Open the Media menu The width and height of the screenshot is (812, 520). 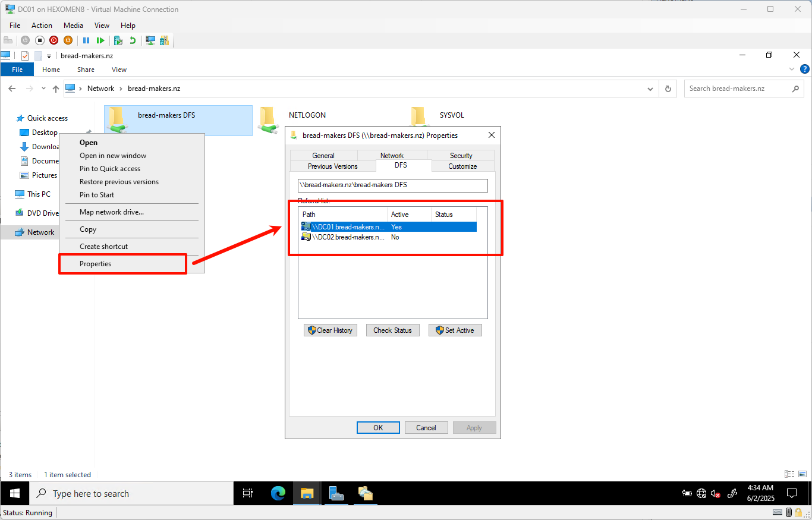[73, 25]
